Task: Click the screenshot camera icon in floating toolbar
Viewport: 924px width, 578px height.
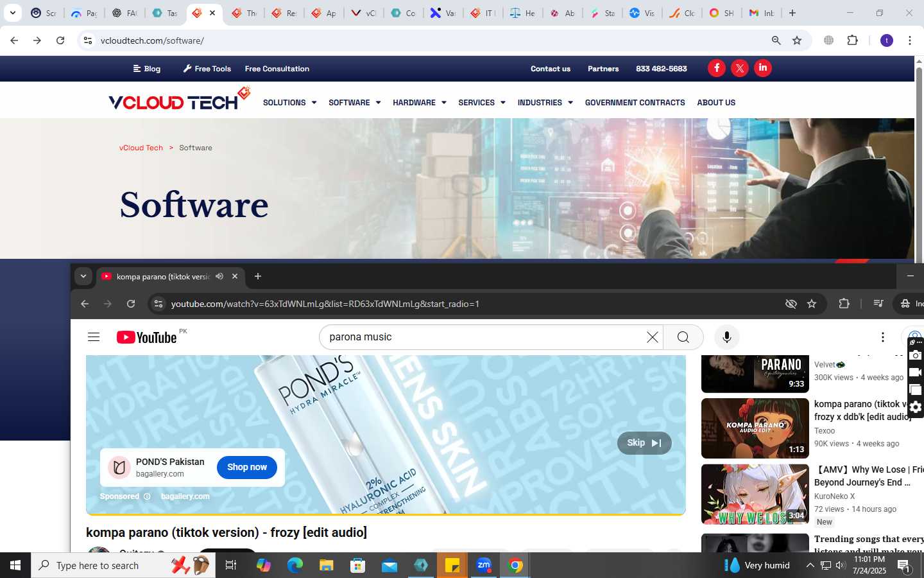Action: 916,356
